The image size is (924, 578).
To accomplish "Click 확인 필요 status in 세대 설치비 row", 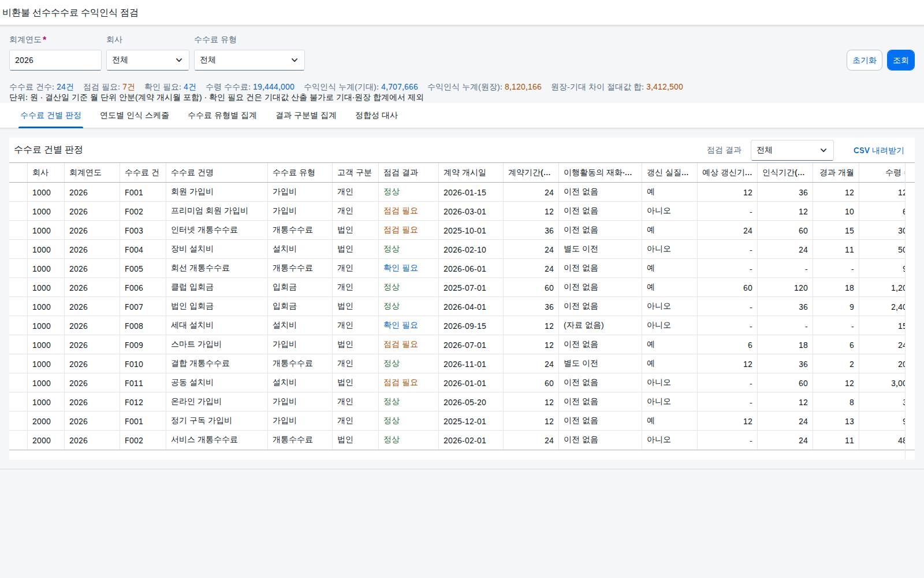I will point(400,325).
